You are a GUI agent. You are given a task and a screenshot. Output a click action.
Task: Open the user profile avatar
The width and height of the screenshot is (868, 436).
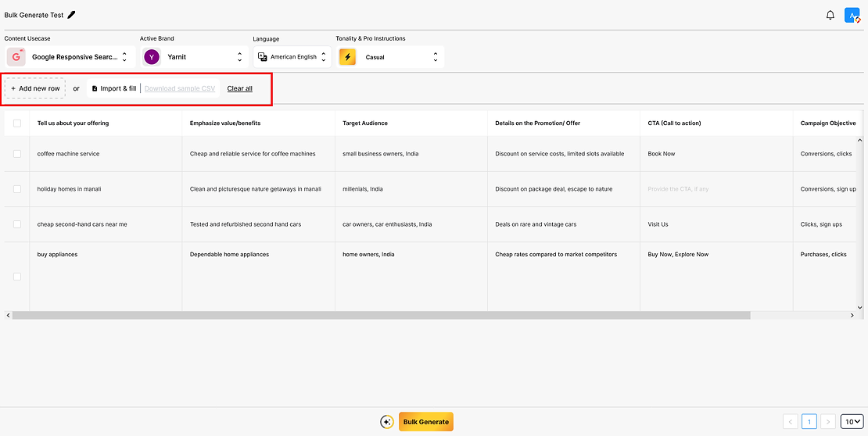coord(852,16)
